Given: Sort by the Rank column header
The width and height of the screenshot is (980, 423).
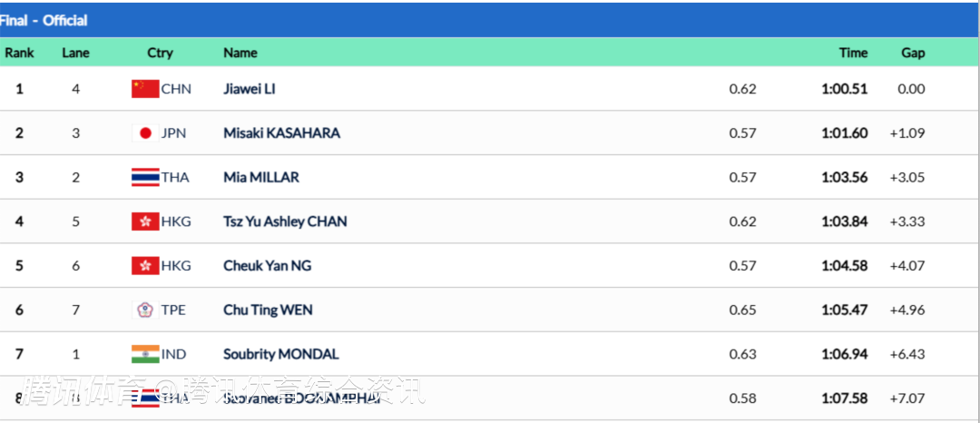Looking at the screenshot, I should pos(19,53).
